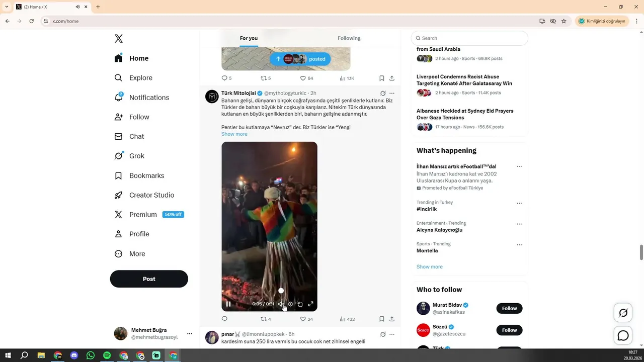The width and height of the screenshot is (644, 362).
Task: Click the black Post button
Action: [x=149, y=279]
